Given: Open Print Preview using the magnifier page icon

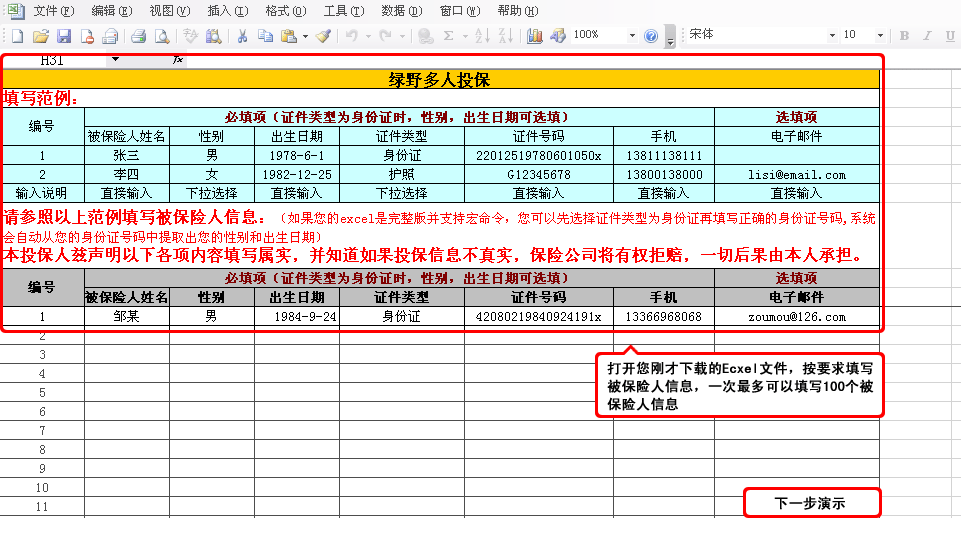Looking at the screenshot, I should (161, 36).
